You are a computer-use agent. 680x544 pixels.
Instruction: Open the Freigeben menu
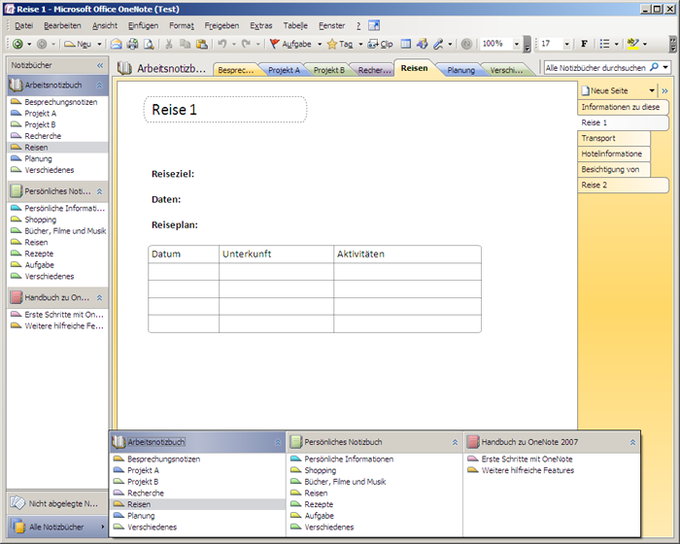pos(222,26)
